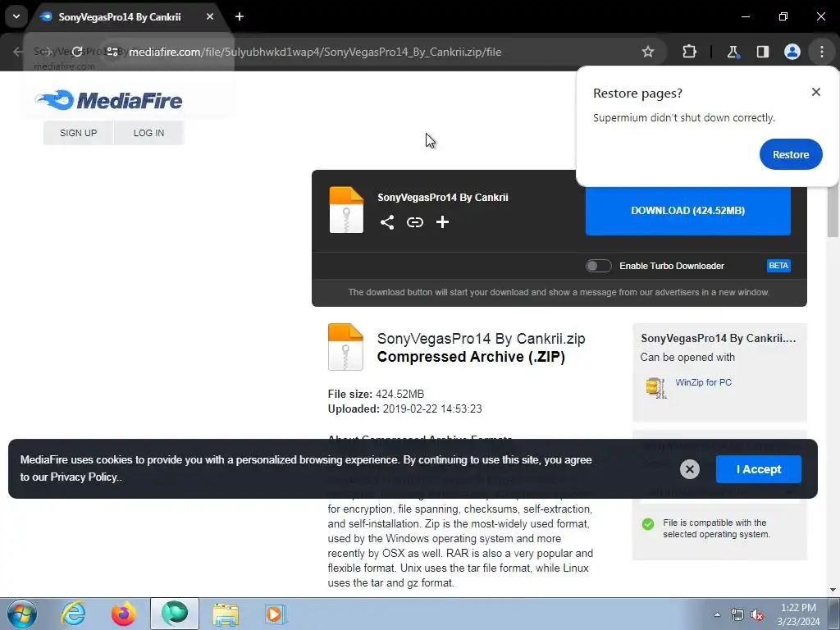Click the Restore button
This screenshot has width=840, height=630.
[791, 154]
